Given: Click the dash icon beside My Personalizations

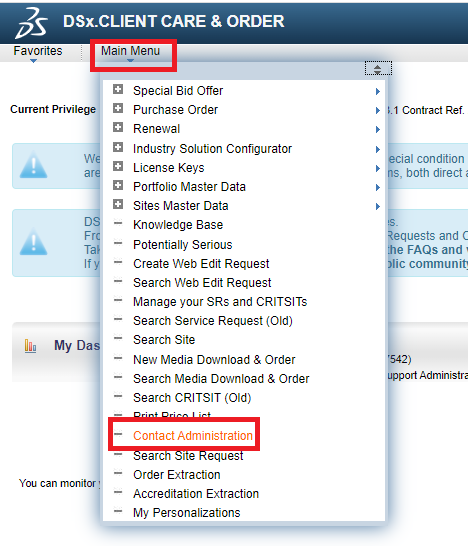Looking at the screenshot, I should point(118,511).
